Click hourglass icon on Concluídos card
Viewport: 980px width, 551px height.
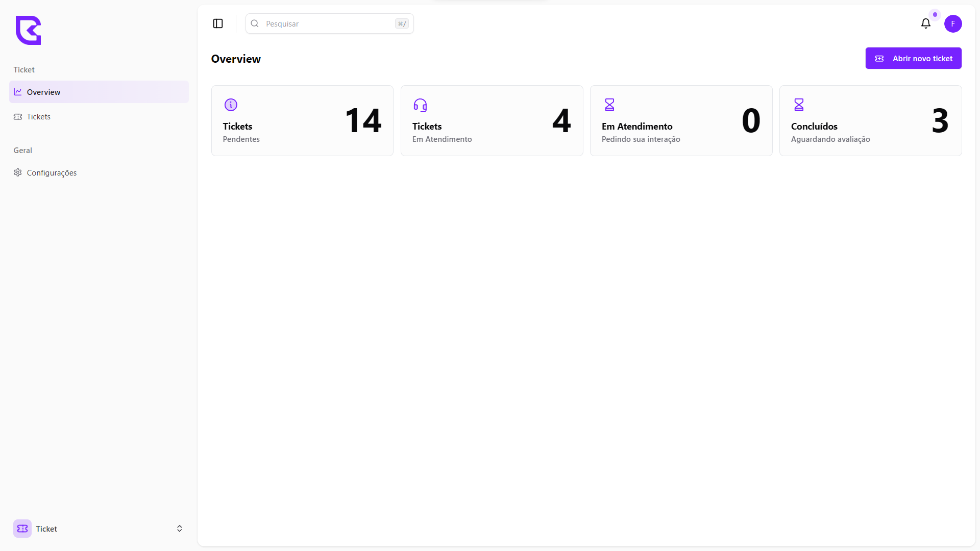(x=799, y=105)
